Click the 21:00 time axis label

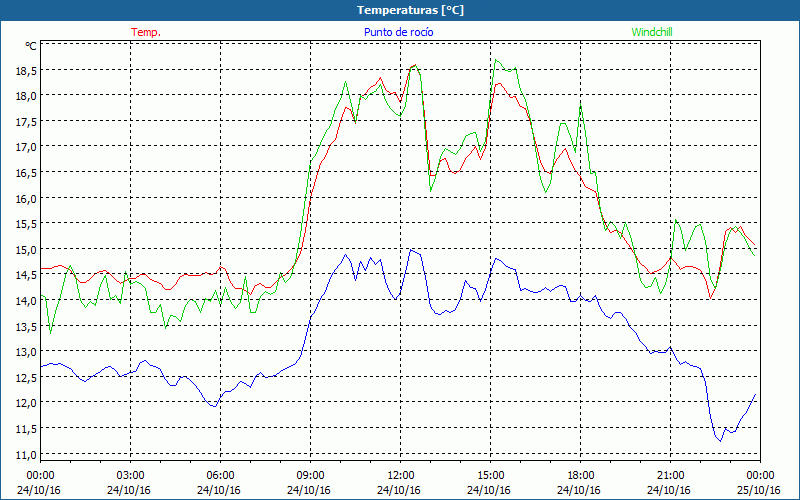click(x=670, y=476)
